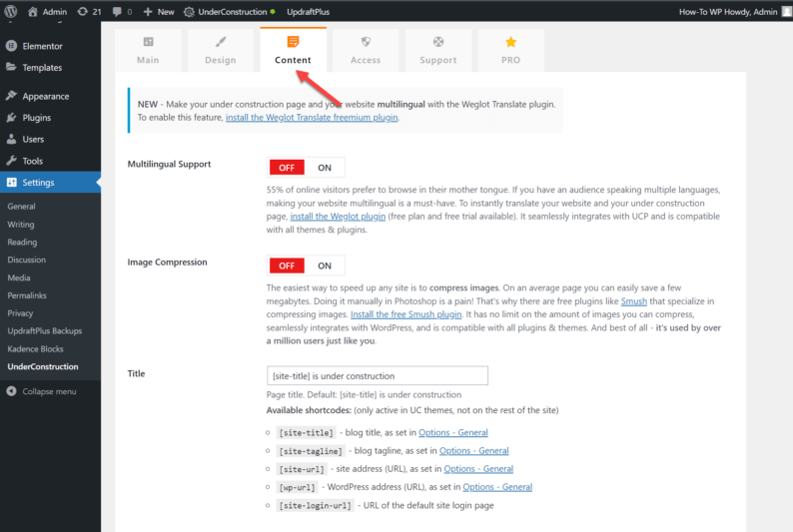The width and height of the screenshot is (793, 532).
Task: Open the comments bubble icon
Action: point(117,12)
